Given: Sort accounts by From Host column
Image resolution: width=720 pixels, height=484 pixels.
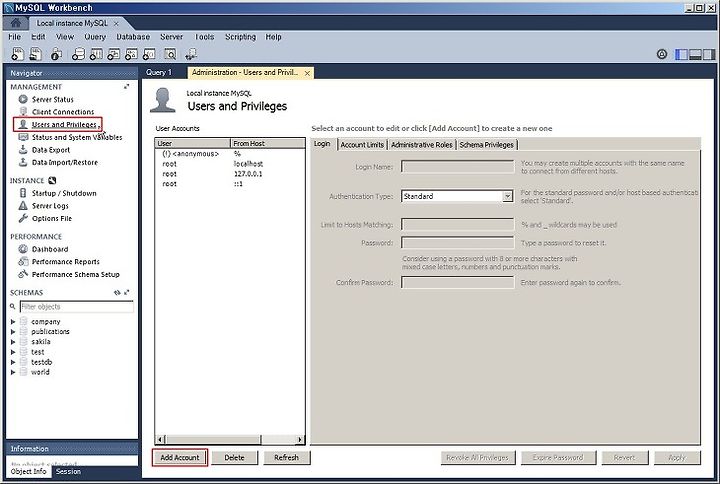Looking at the screenshot, I should [267, 143].
